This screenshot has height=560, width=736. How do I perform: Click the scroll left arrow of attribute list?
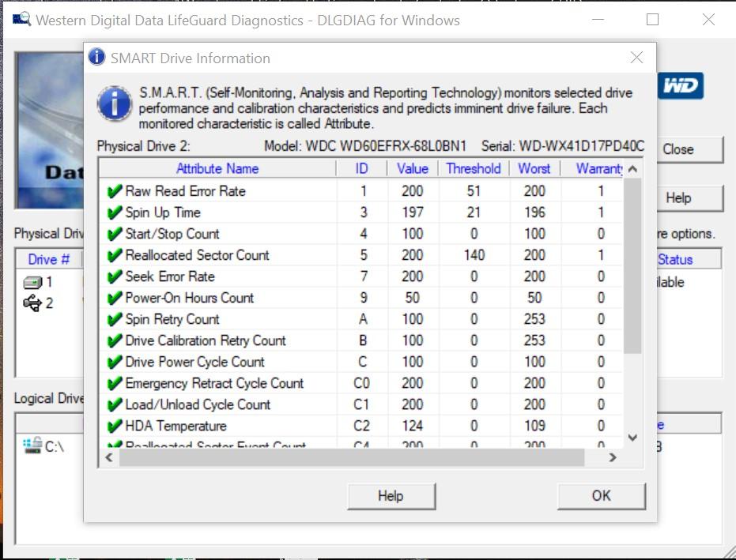point(109,458)
